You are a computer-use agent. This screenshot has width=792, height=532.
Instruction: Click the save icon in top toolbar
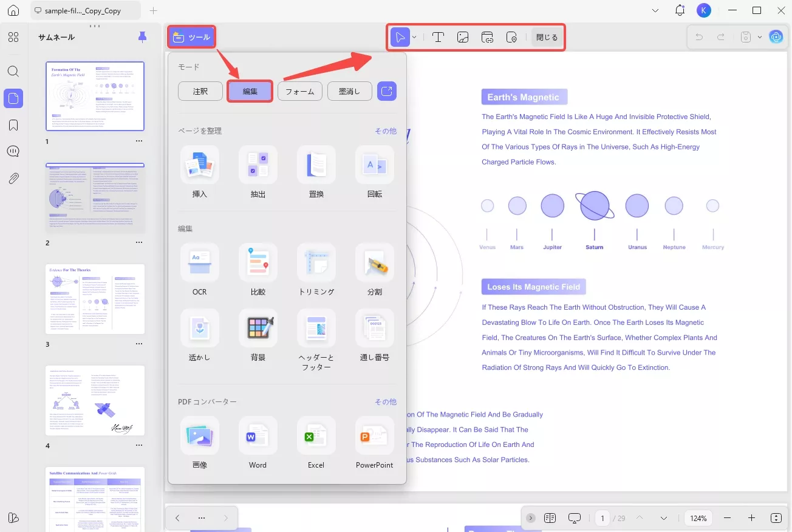tap(746, 37)
